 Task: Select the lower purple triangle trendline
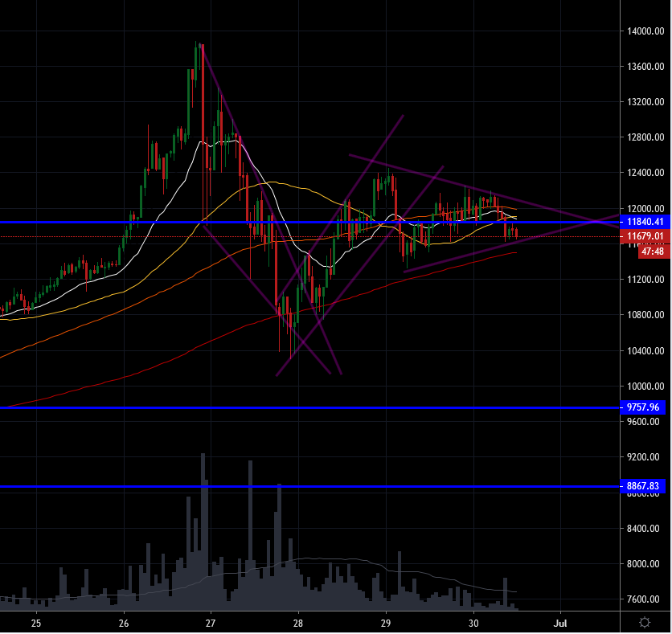pyautogui.click(x=512, y=243)
